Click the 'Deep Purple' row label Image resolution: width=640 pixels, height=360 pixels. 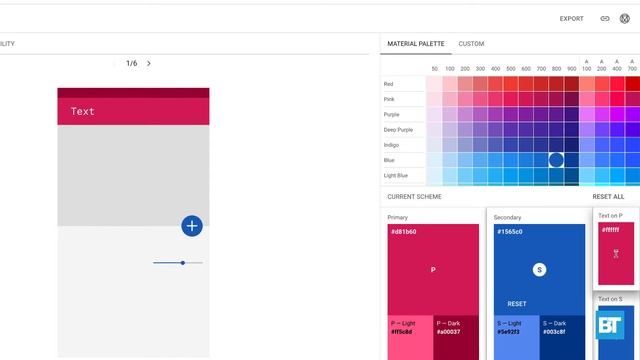398,130
